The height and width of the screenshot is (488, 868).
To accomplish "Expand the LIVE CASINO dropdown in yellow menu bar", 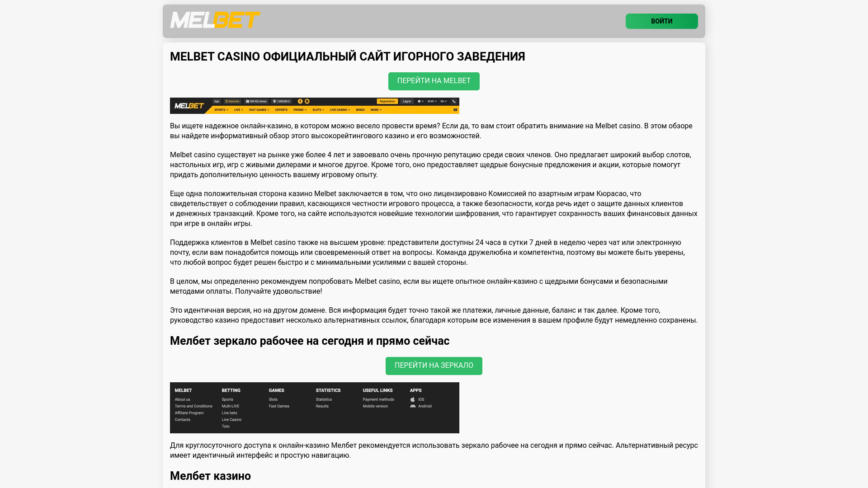I will pos(340,110).
